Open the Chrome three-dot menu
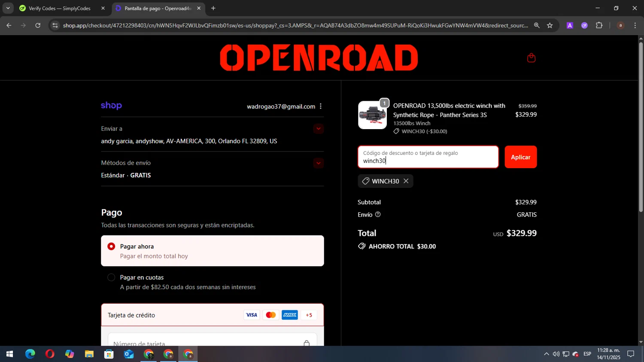This screenshot has height=362, width=644. point(635,25)
